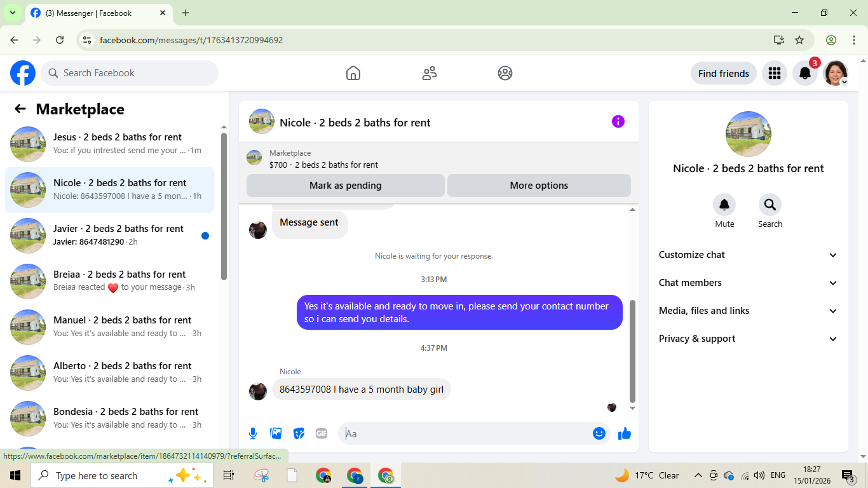Click the ENG language indicator
The image size is (868, 488).
(x=778, y=475)
